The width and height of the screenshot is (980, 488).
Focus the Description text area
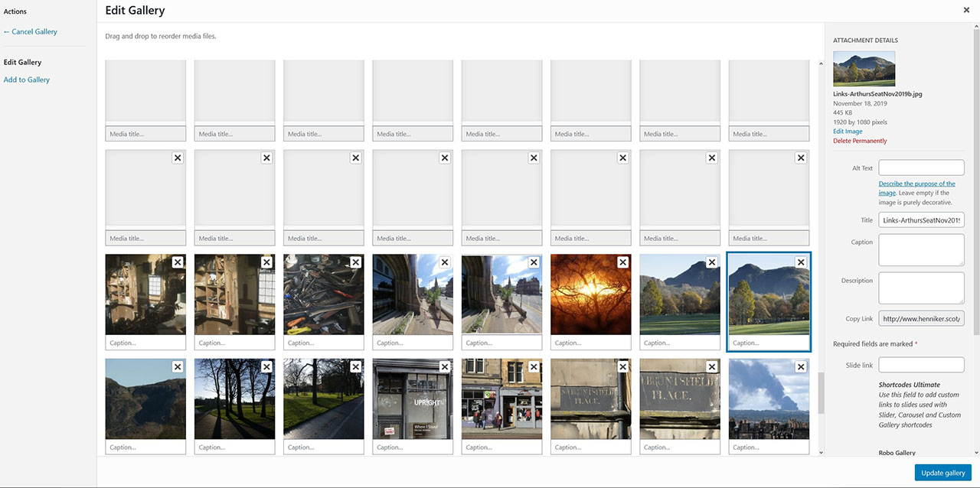click(x=921, y=288)
